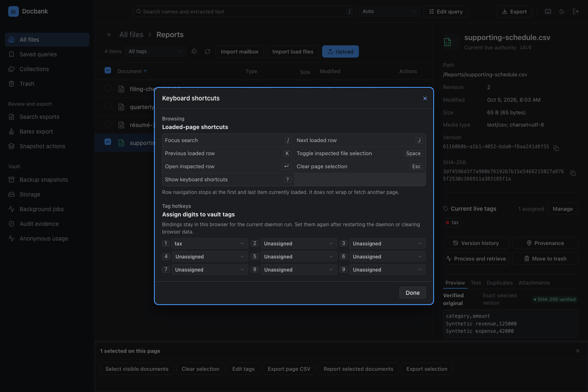
Task: Switch to the Attachments tab
Action: click(534, 283)
